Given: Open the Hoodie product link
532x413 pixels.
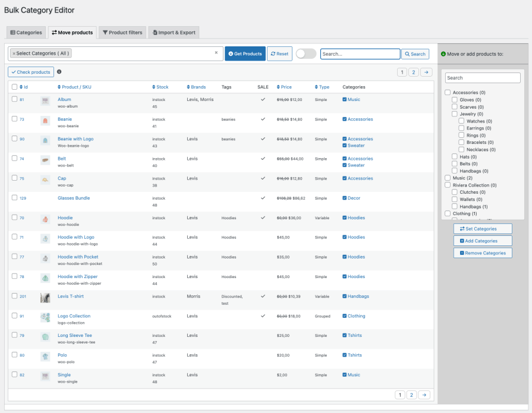Looking at the screenshot, I should 64,217.
